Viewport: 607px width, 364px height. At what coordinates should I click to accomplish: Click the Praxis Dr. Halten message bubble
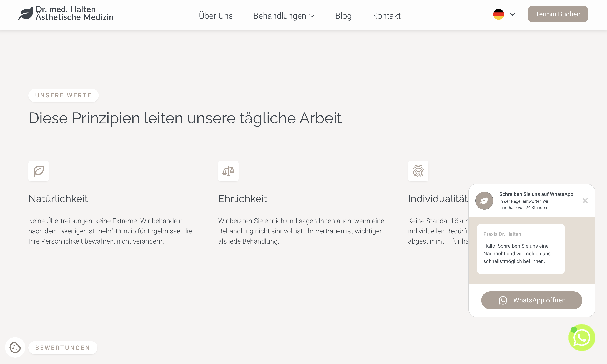[x=520, y=249]
